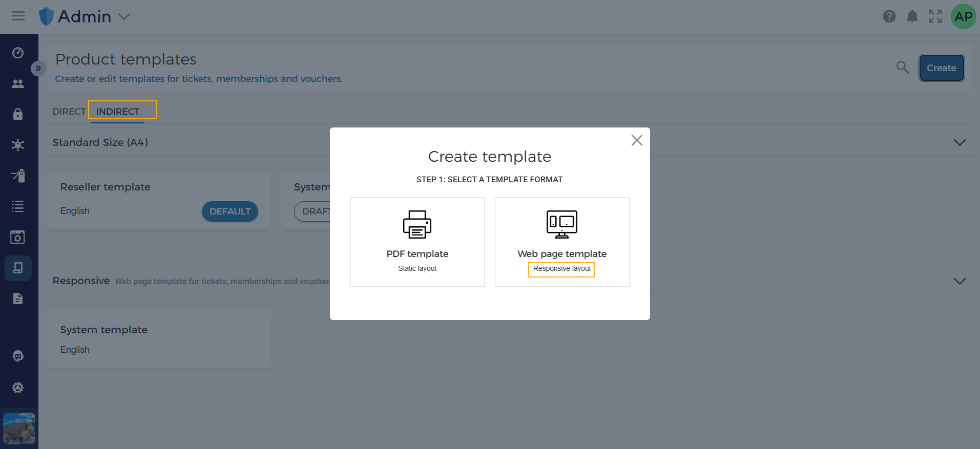This screenshot has height=449, width=980.
Task: Open the lock sidebar icon
Action: pos(18,114)
